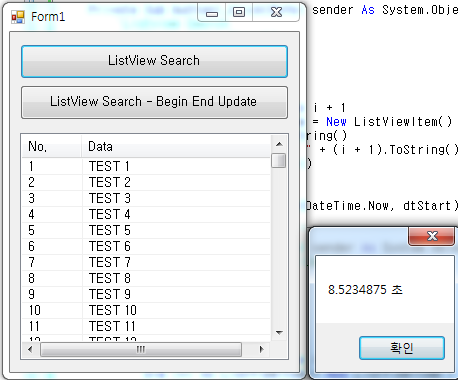Click 'DateTime.Now' in the code editor

(x=347, y=206)
